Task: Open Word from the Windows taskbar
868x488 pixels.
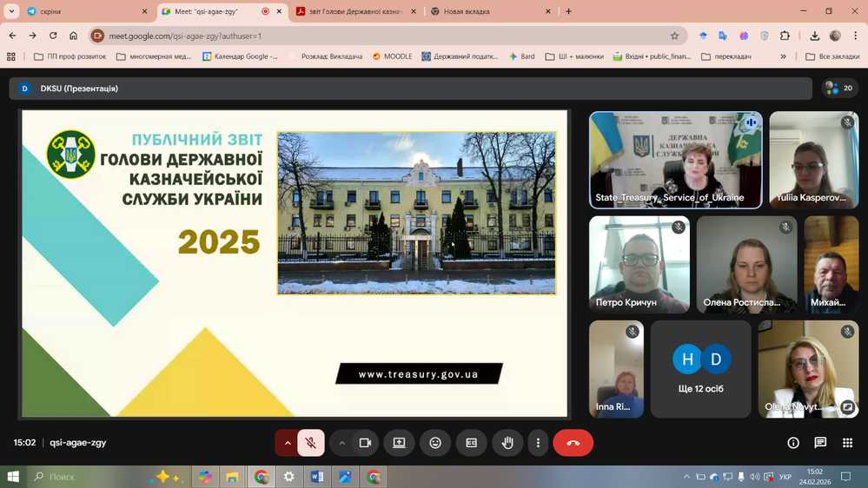Action: point(316,477)
